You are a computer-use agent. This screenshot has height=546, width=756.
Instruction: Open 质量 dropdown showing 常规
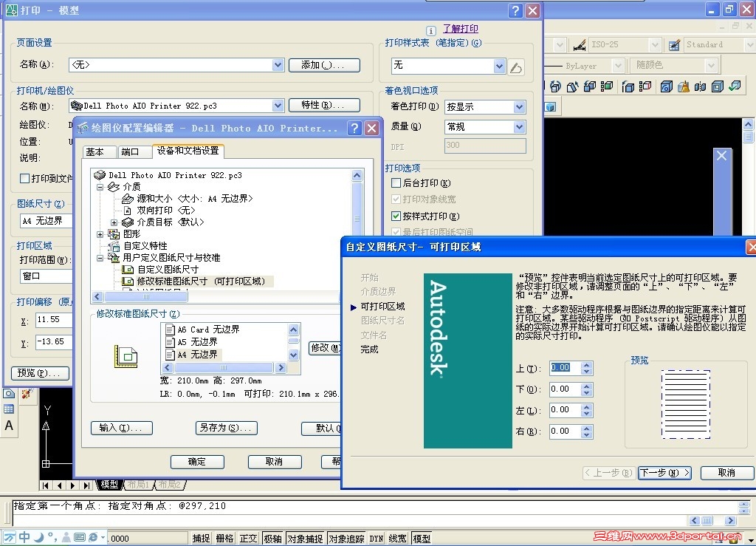pos(519,127)
